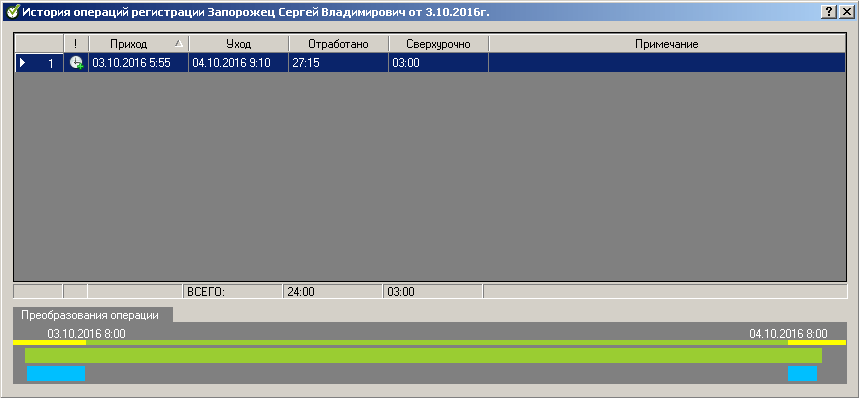
Task: Click the yellow strip under 04.10.2016 8:00
Action: tap(817, 342)
